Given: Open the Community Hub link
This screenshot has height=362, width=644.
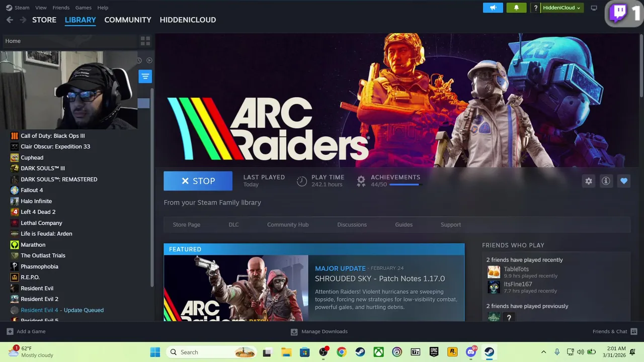Looking at the screenshot, I should pos(288,225).
